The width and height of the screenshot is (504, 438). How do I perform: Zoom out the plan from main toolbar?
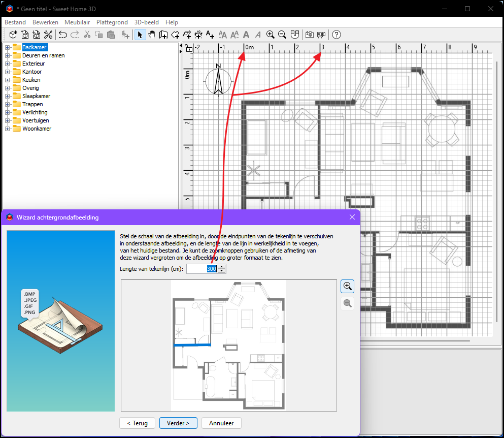coord(282,35)
